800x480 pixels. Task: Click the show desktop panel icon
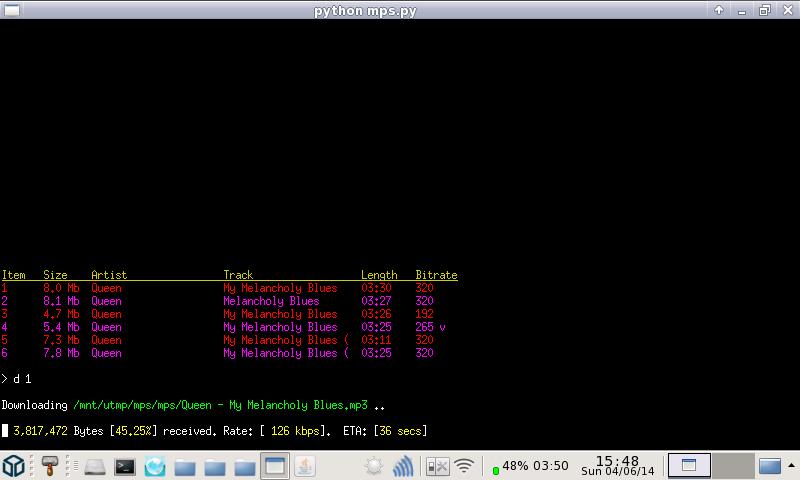coord(769,466)
